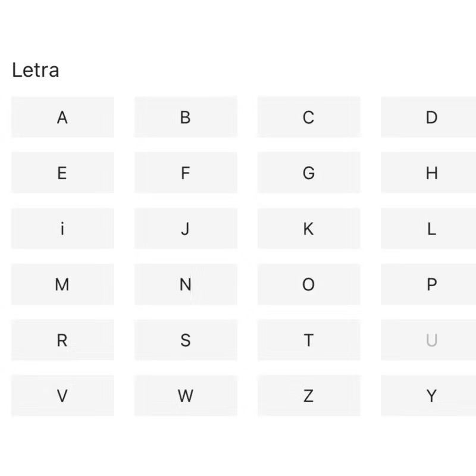Screen dimensions: 476x476
Task: Select the letter A button
Action: 62,117
